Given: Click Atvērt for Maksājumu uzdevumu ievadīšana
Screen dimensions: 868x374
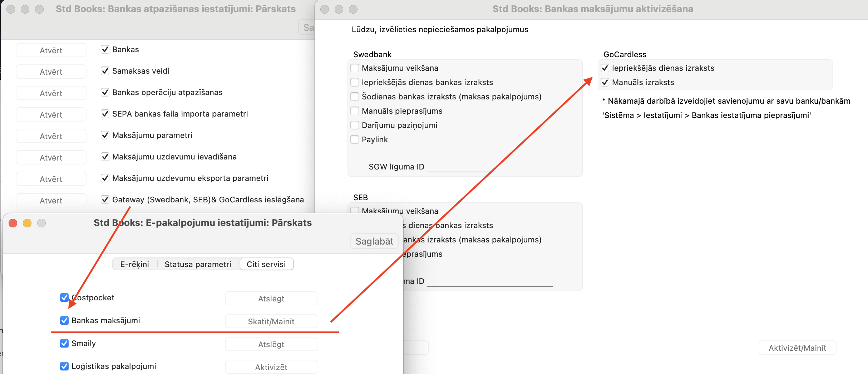Looking at the screenshot, I should pyautogui.click(x=51, y=158).
